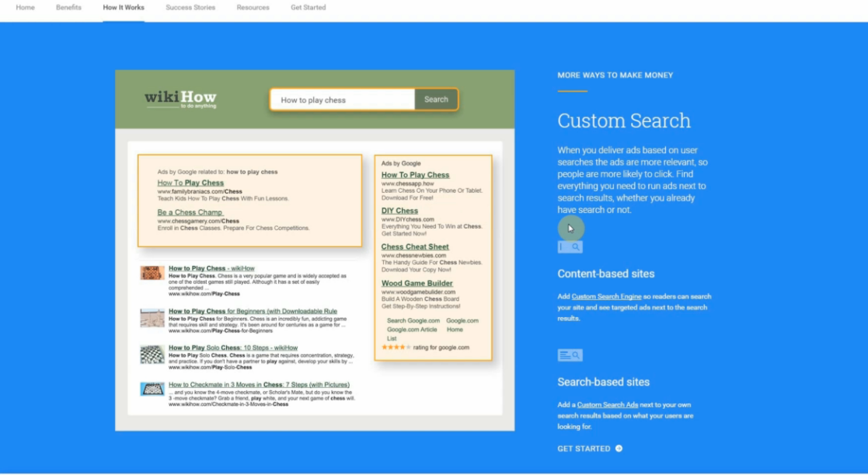
Task: Click 'www.woodgamebuilder.com' ad URL text
Action: tap(419, 292)
